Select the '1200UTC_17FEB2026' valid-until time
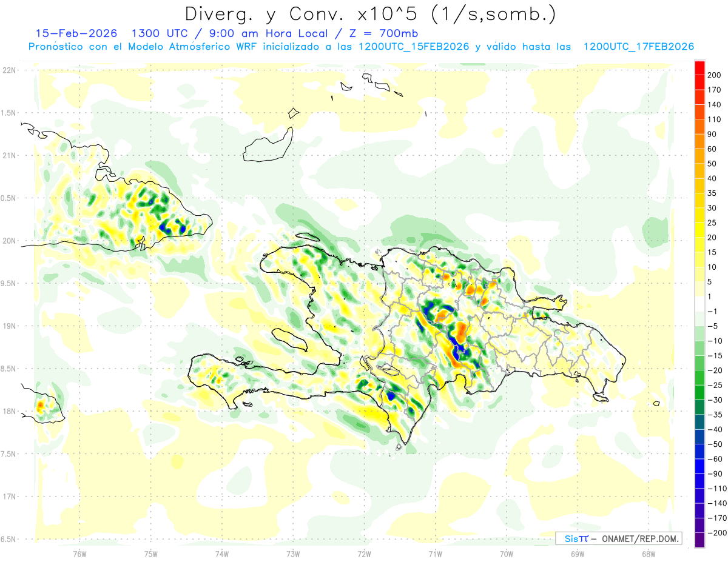Screen dimensions: 728x562 click(x=638, y=47)
